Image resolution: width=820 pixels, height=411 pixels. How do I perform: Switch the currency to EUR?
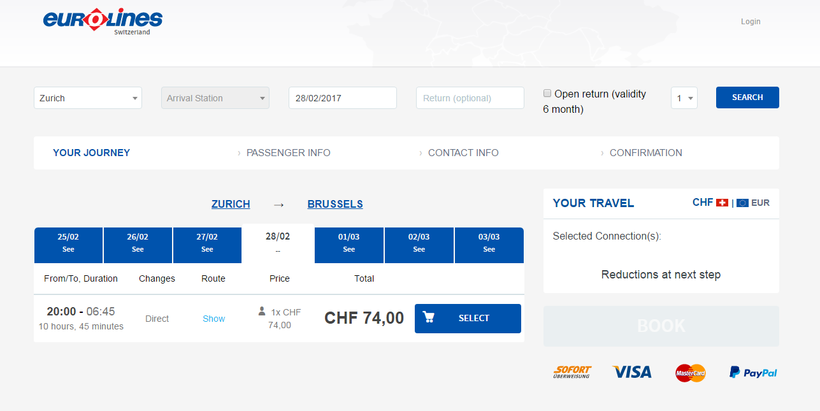pos(761,203)
